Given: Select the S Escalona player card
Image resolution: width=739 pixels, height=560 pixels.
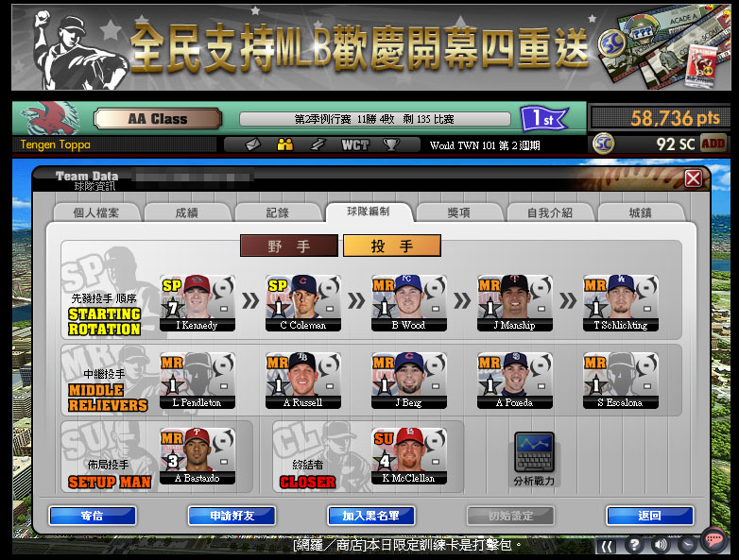Looking at the screenshot, I should [621, 381].
